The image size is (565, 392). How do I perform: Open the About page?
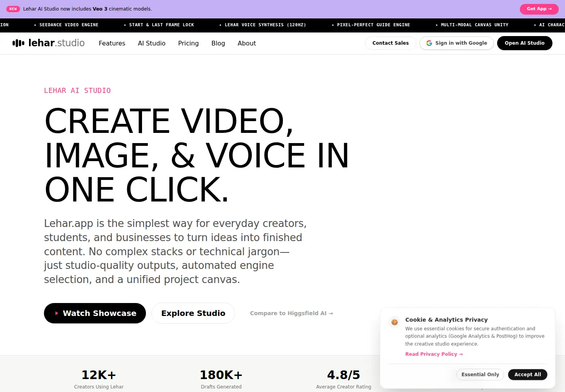pyautogui.click(x=247, y=43)
